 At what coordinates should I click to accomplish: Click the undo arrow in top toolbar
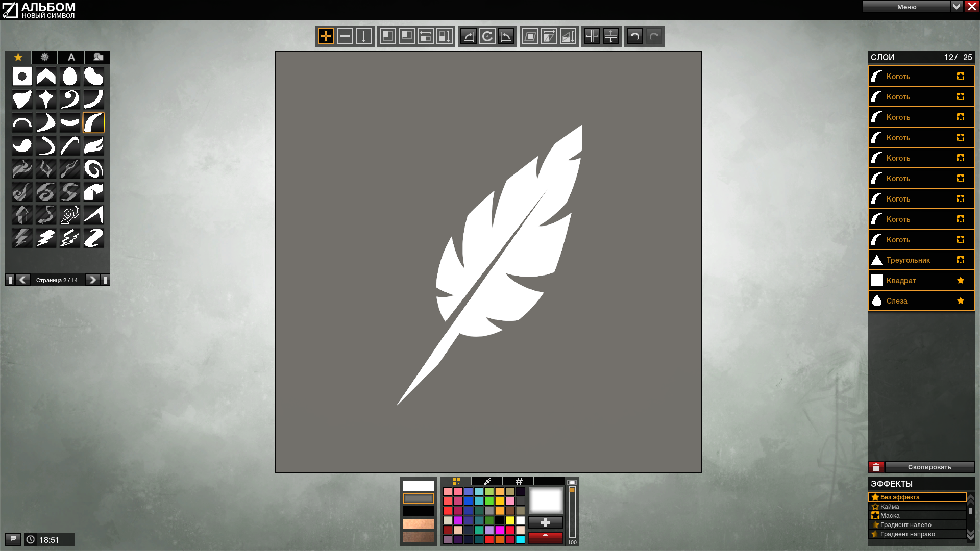click(x=634, y=36)
